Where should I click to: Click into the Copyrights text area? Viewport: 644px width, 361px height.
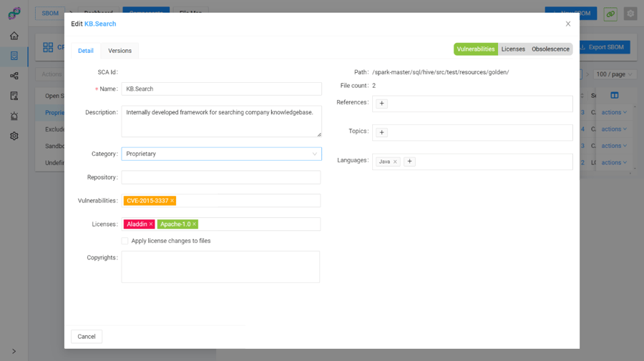tap(220, 267)
